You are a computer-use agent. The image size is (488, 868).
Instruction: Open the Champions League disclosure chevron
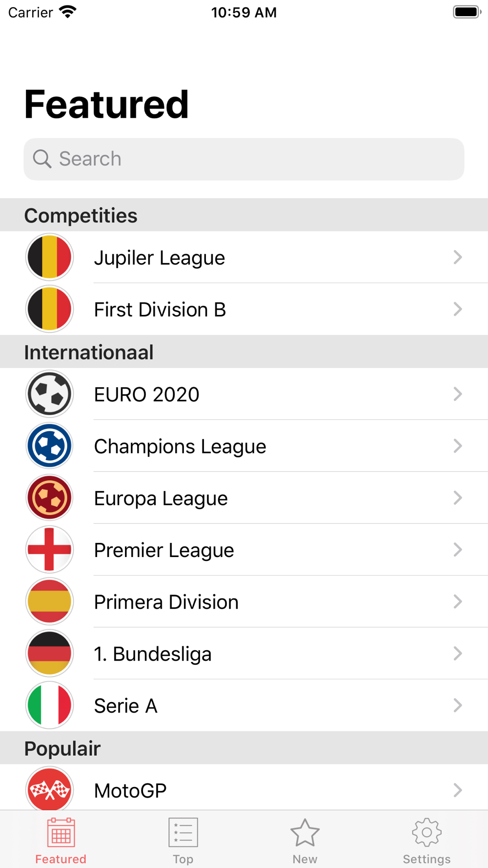(x=457, y=446)
